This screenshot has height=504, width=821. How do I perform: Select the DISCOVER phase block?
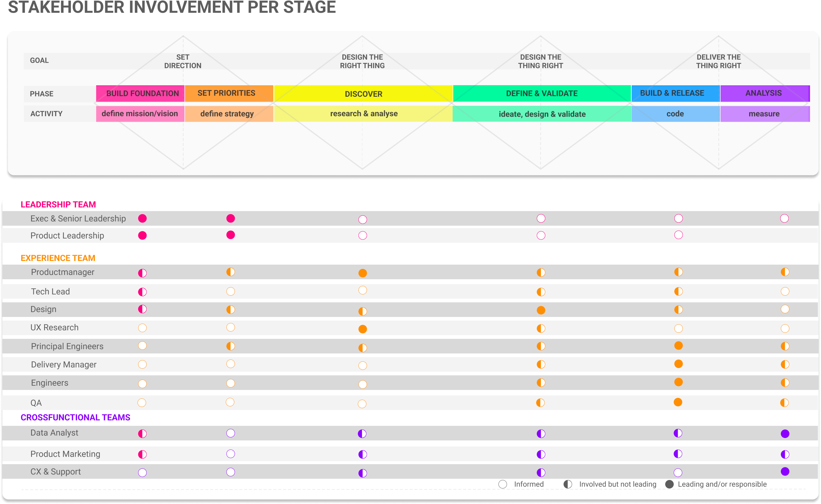[x=363, y=94]
